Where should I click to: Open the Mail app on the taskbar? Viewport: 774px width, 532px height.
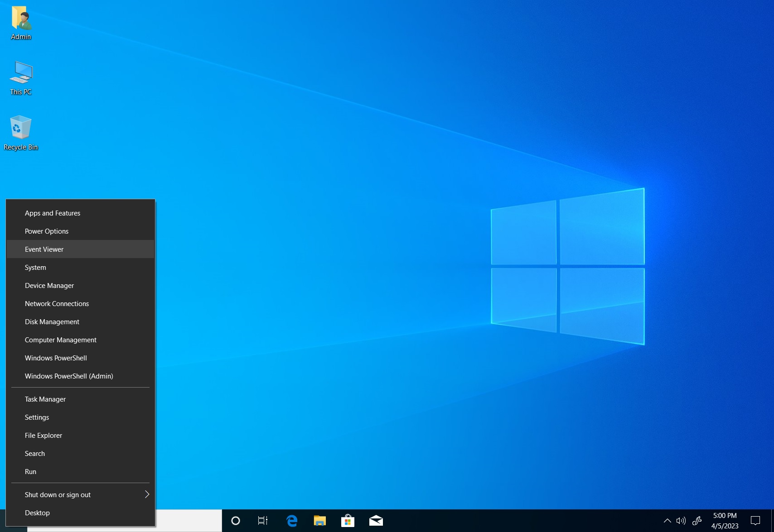click(376, 521)
